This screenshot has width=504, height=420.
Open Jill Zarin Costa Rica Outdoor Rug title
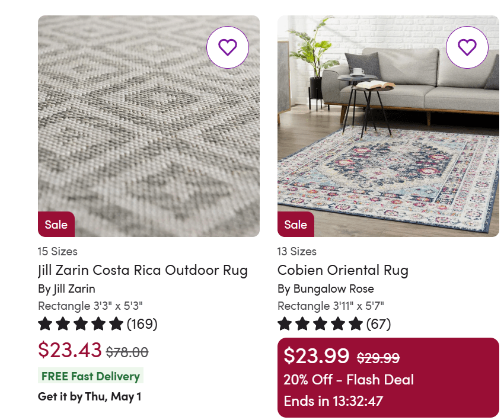pos(143,271)
